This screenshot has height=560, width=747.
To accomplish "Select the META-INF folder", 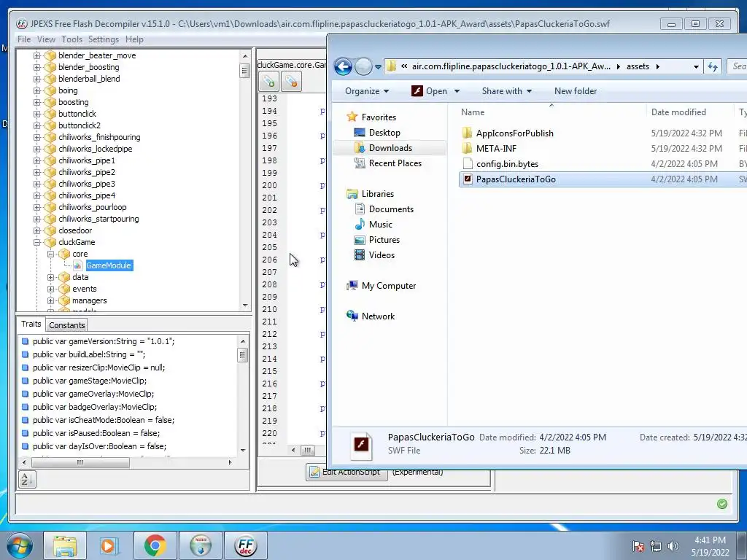I will tap(496, 148).
